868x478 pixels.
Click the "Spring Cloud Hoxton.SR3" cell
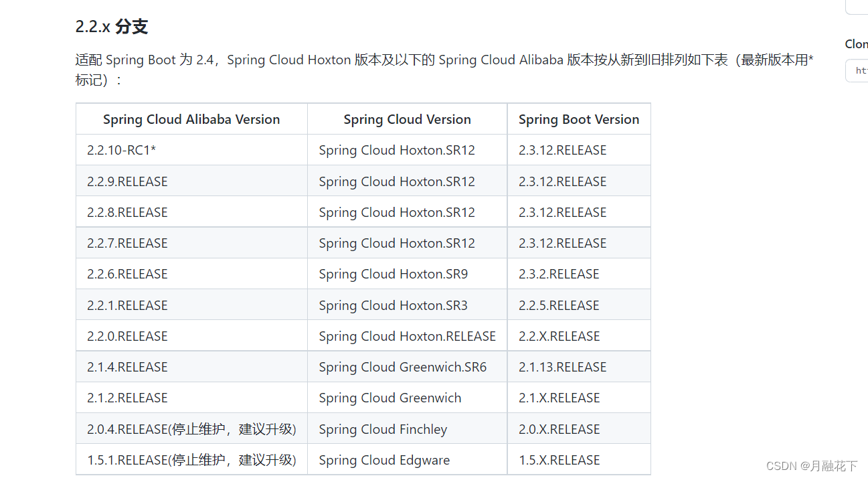[407, 305]
